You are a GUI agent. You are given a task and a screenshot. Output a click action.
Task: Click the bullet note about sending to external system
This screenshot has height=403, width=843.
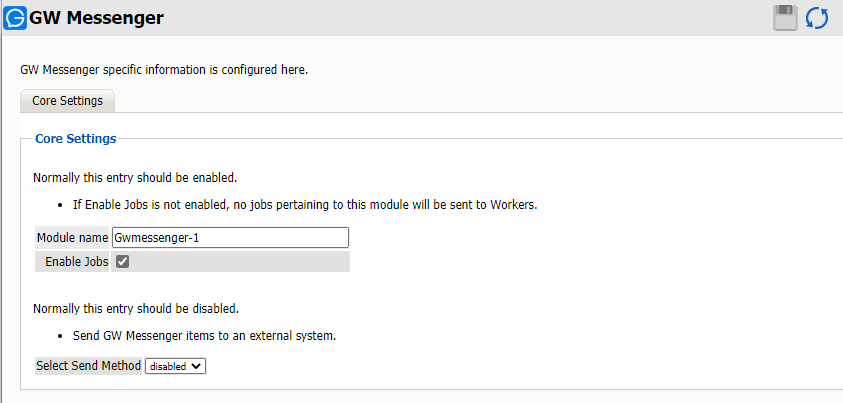point(204,335)
